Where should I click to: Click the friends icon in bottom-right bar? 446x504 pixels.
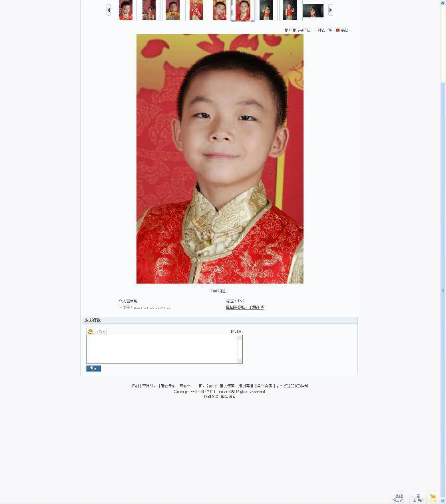[399, 497]
